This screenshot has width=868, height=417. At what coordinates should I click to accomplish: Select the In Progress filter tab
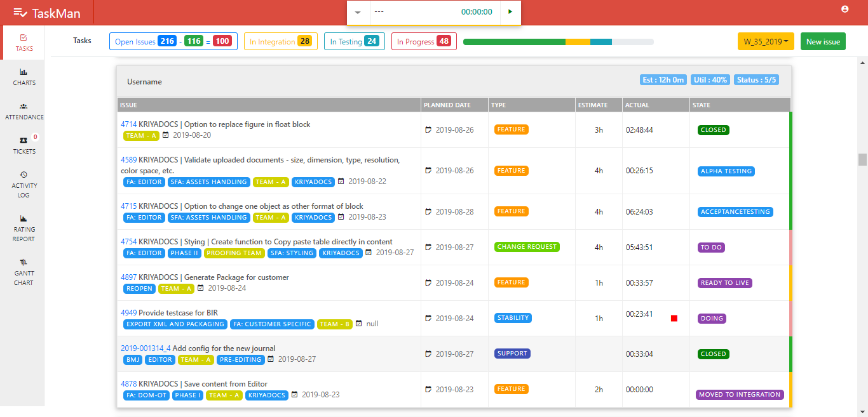(423, 42)
